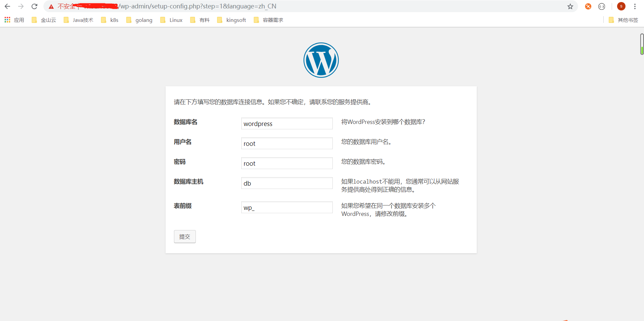
Task: Click the 数据库名 field containing wordpress
Action: [287, 123]
